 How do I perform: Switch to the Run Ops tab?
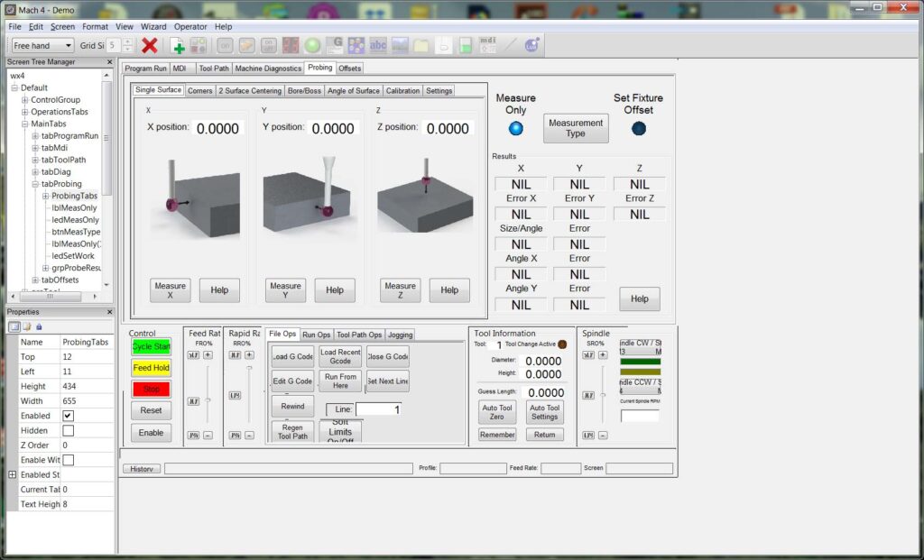(317, 335)
